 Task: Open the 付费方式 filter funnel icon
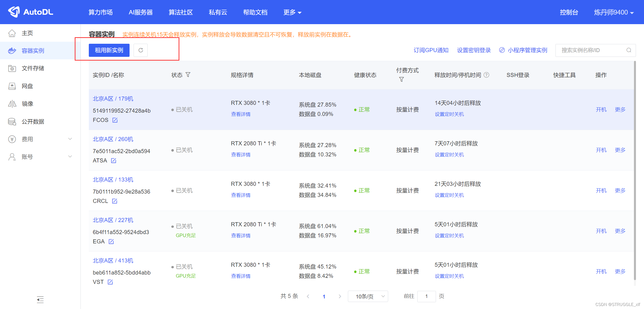click(x=401, y=79)
